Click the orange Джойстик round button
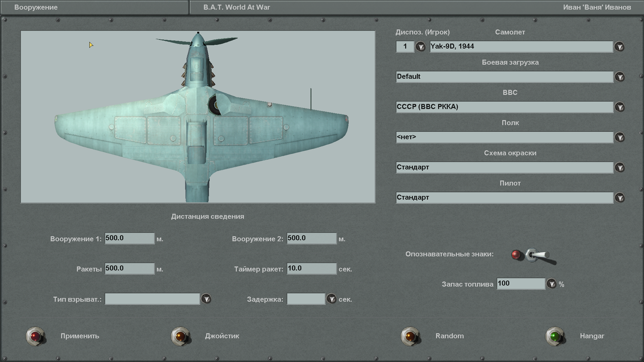This screenshot has width=644, height=362. point(180,336)
